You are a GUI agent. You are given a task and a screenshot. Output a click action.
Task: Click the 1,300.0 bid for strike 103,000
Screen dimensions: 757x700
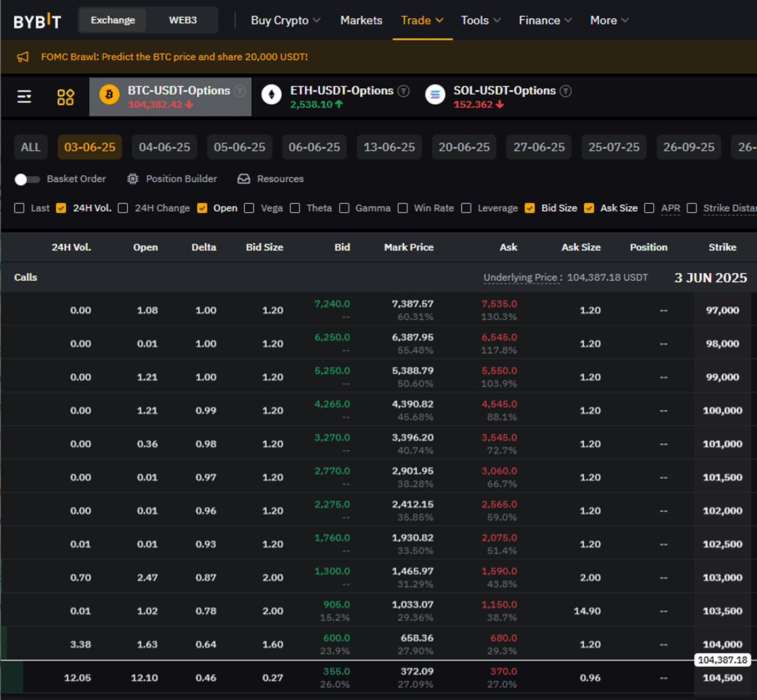point(332,571)
